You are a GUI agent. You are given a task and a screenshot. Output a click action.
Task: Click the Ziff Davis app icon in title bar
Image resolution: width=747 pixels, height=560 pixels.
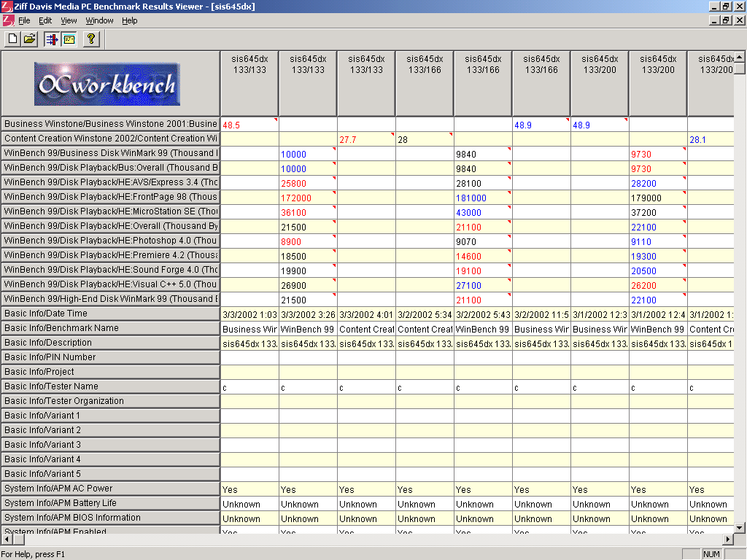pyautogui.click(x=7, y=6)
